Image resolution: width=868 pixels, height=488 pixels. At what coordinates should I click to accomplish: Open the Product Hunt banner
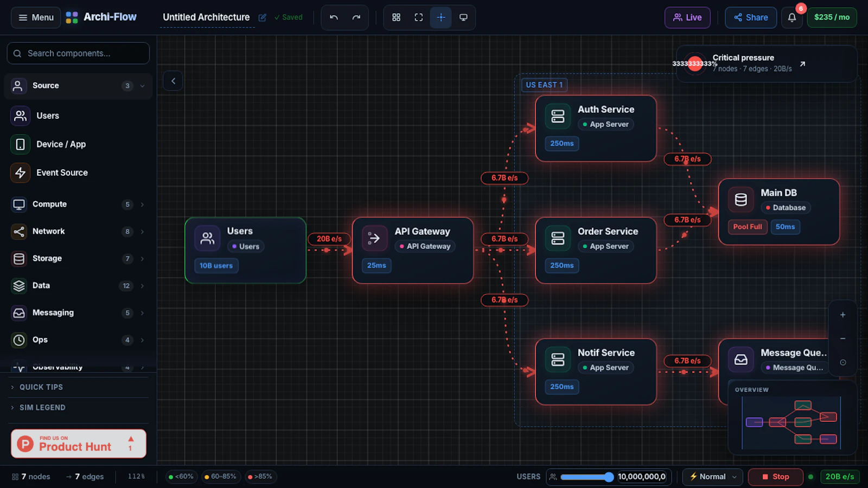(x=79, y=444)
